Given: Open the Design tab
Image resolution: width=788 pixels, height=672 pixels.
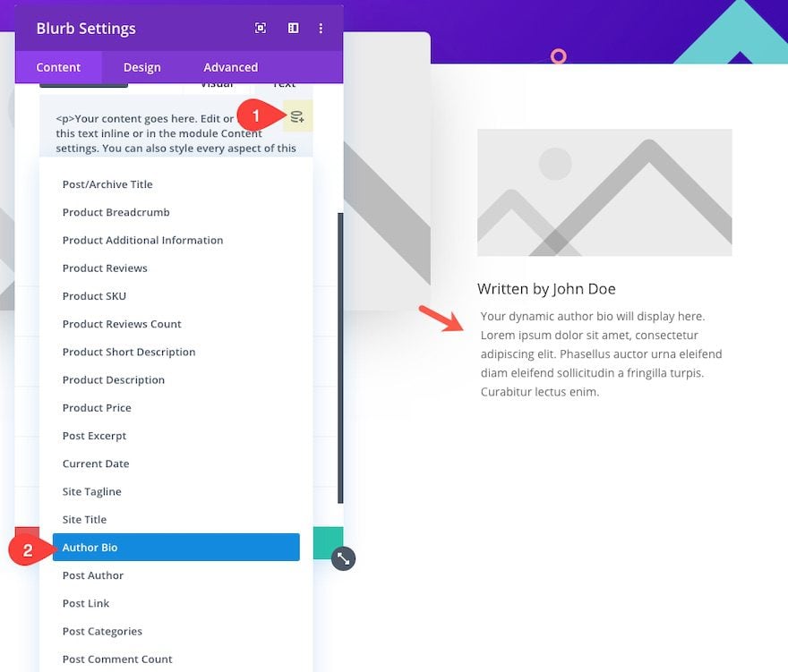Looking at the screenshot, I should (142, 67).
